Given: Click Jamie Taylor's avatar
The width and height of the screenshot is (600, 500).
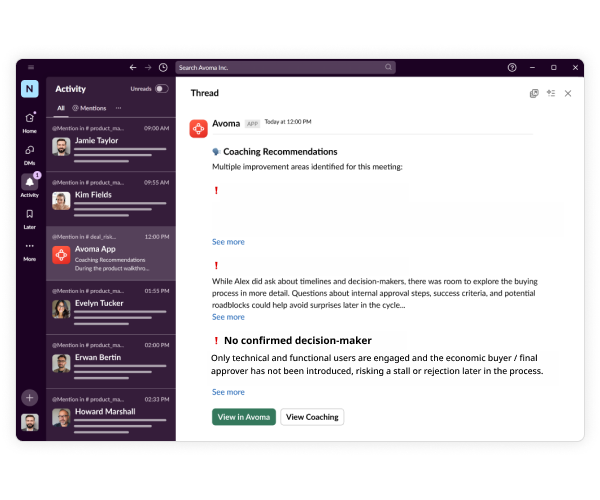Looking at the screenshot, I should [x=61, y=147].
